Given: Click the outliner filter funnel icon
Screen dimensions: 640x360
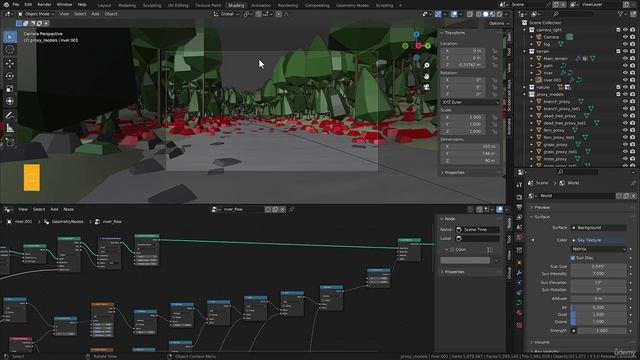Looking at the screenshot, I should coord(621,14).
